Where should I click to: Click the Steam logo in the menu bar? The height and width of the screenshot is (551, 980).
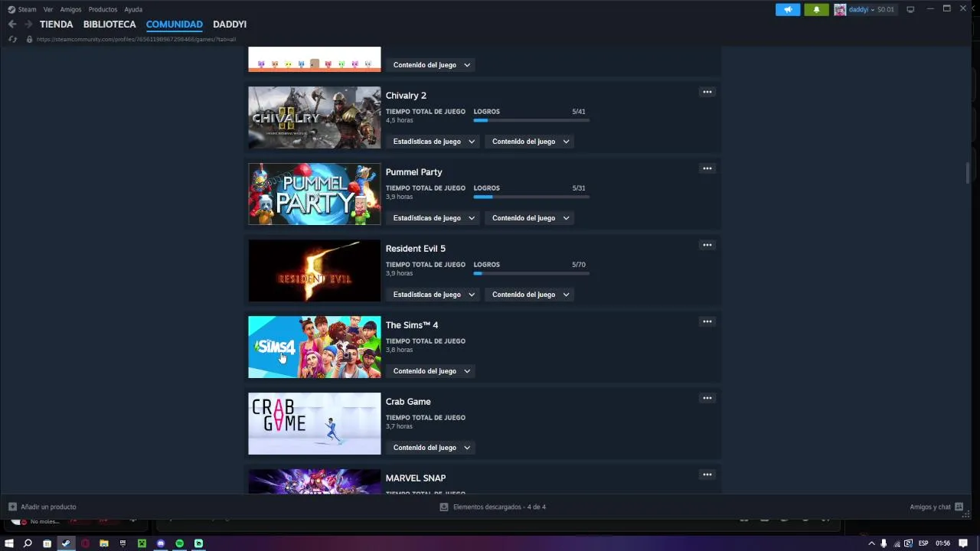(11, 10)
